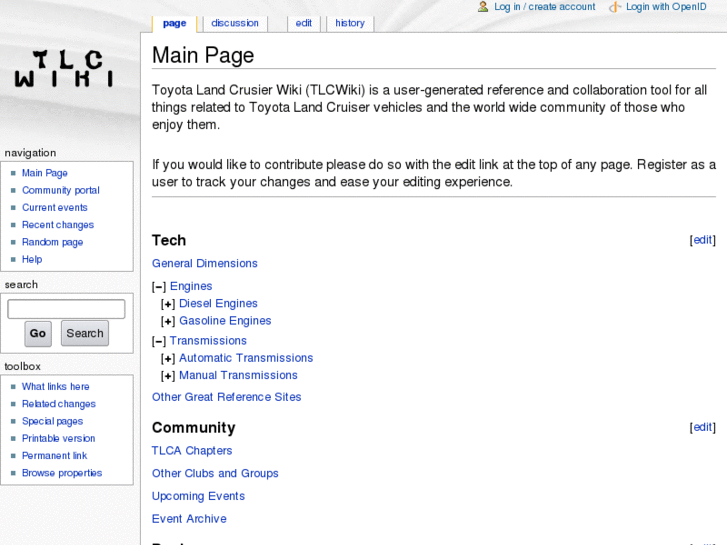
Task: Open Event Archive link
Action: click(x=189, y=519)
